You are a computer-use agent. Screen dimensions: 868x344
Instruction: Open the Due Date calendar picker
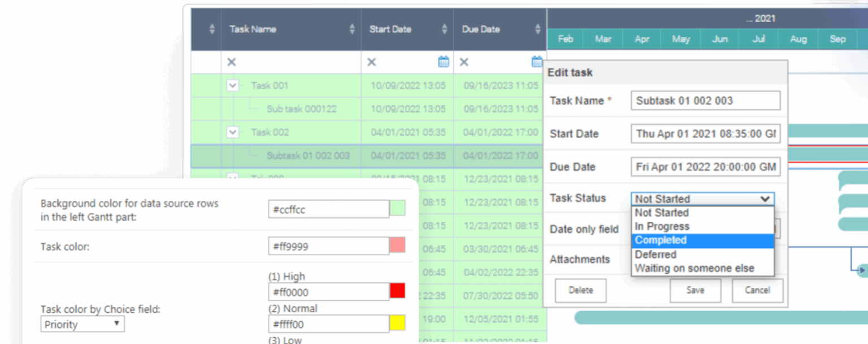coord(536,62)
